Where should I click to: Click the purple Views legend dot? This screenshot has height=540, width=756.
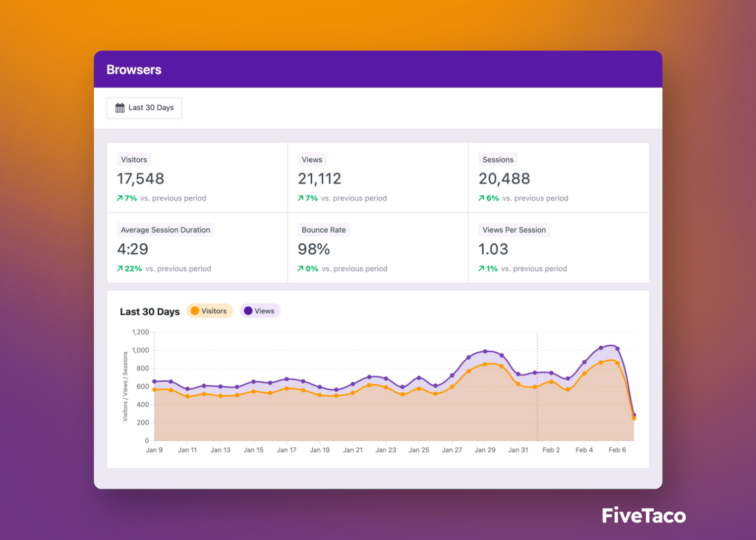(x=248, y=311)
